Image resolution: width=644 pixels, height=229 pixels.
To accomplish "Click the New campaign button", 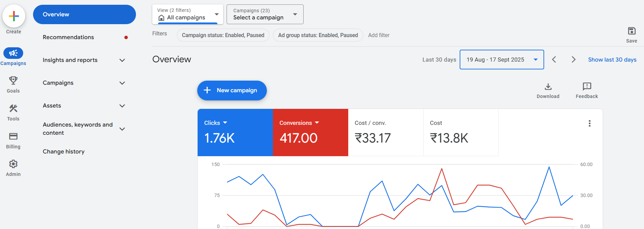I will (232, 91).
